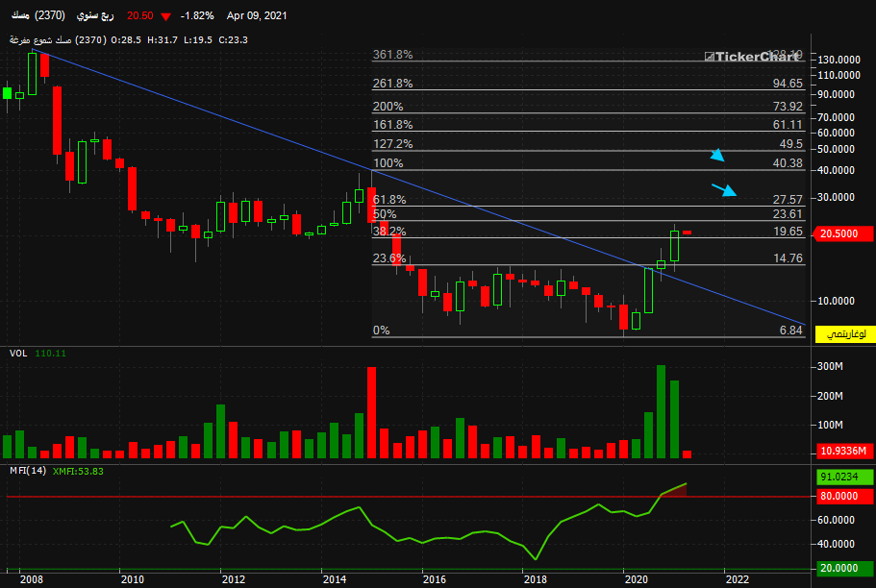The width and height of the screenshot is (876, 588).
Task: Click the Apr 09, 2021 date label
Action: click(x=257, y=15)
